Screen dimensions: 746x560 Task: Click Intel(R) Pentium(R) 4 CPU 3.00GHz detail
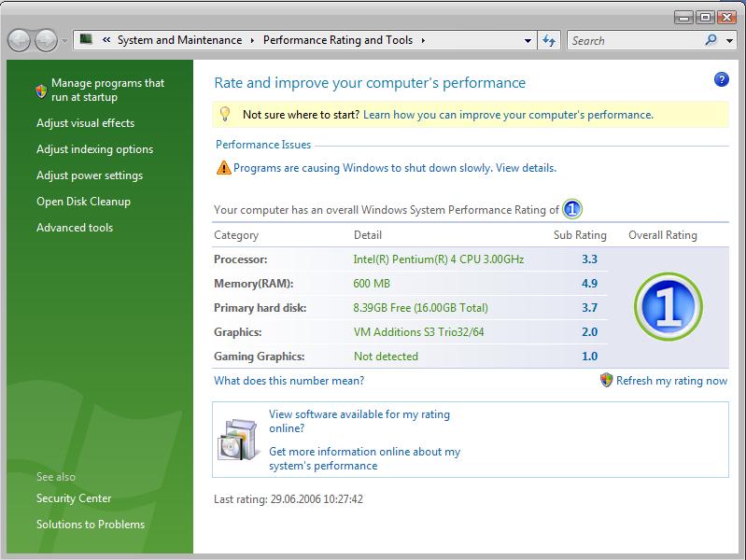click(438, 259)
